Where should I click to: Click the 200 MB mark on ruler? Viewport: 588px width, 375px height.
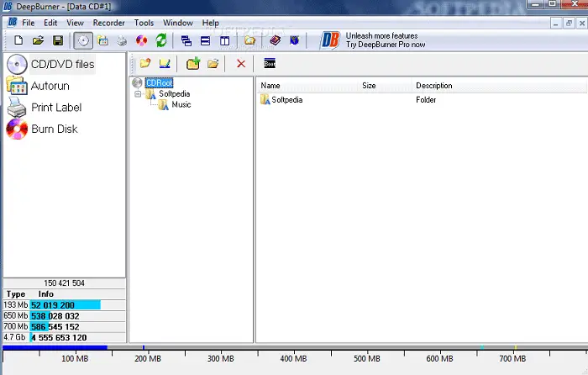tap(148, 358)
